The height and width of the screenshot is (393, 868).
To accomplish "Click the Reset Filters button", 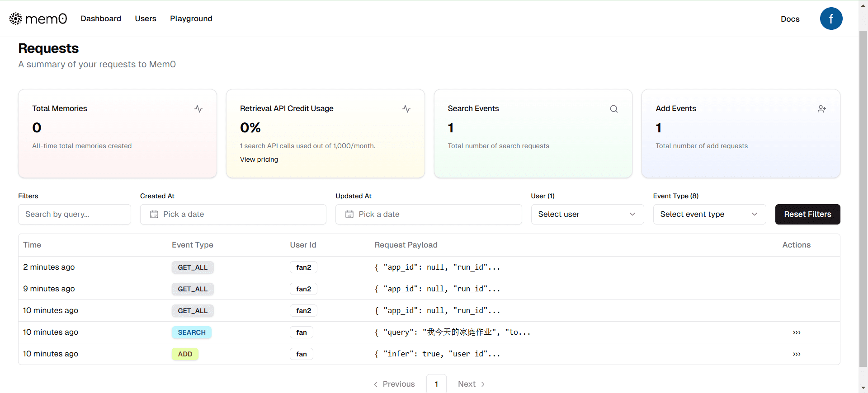I will (807, 214).
